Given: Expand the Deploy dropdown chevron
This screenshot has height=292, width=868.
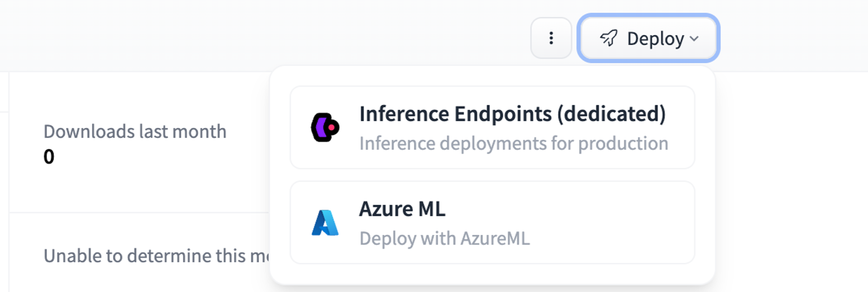Looking at the screenshot, I should click(x=694, y=40).
